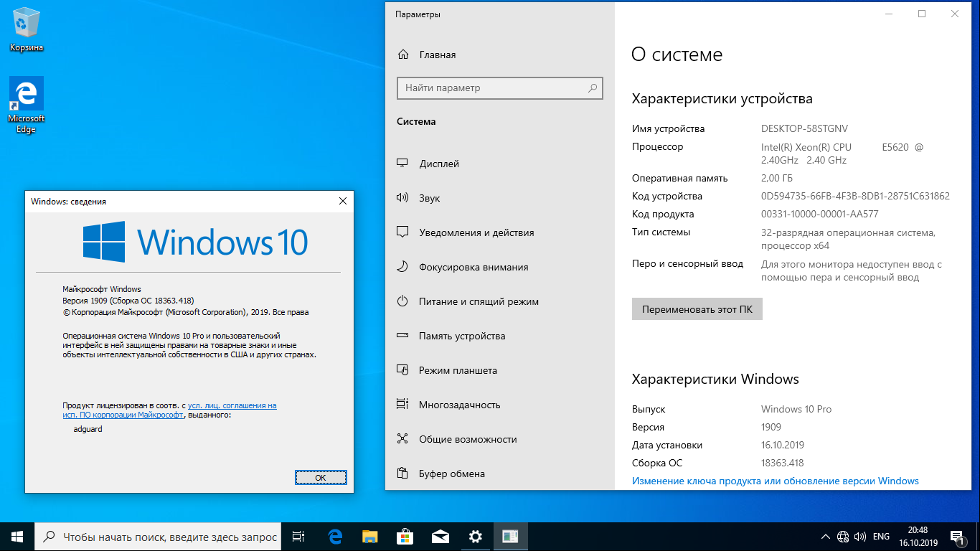Switch to the winver taskbar icon
Viewport: 980px width, 551px height.
point(510,536)
